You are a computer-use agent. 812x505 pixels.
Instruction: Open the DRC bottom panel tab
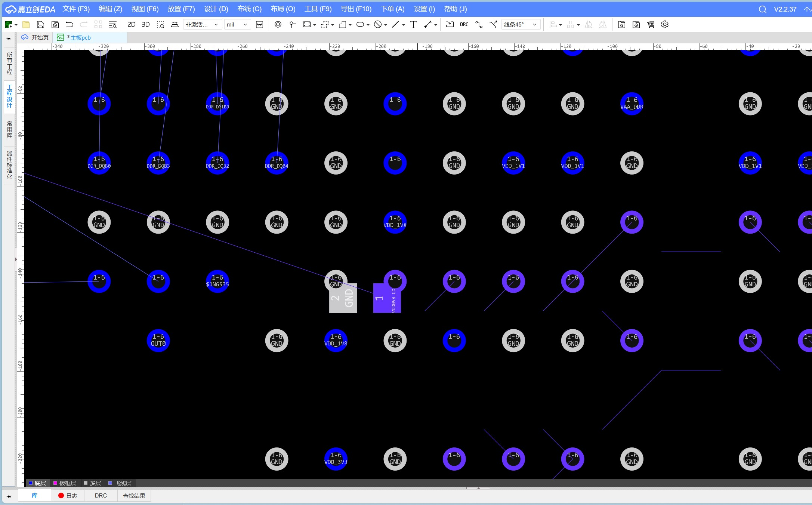point(101,496)
